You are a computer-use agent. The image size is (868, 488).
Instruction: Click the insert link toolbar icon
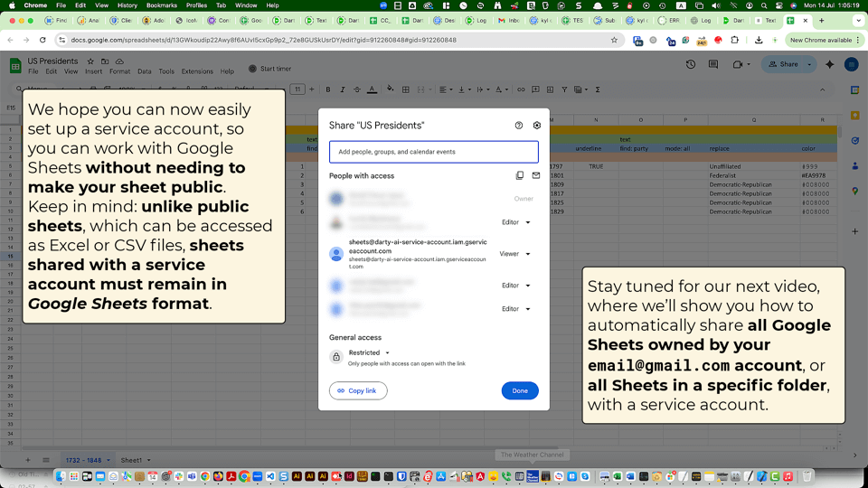tap(521, 89)
